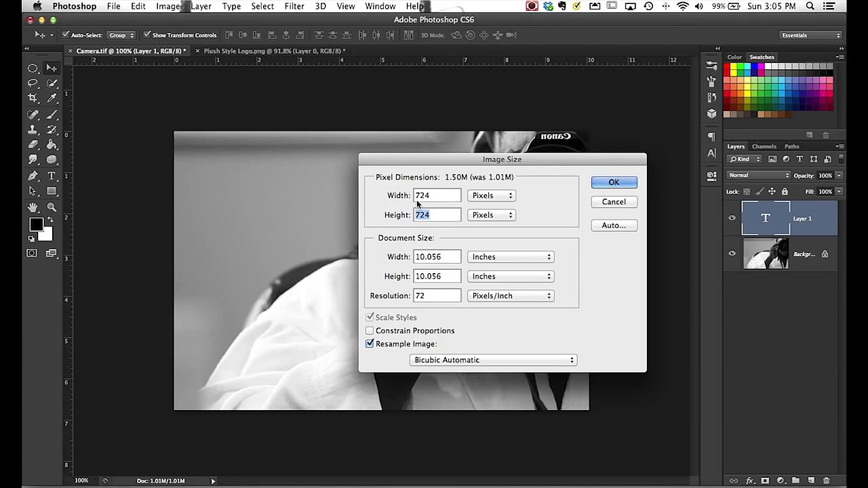Click the foreground black color swatch
The width and height of the screenshot is (868, 488).
point(36,225)
